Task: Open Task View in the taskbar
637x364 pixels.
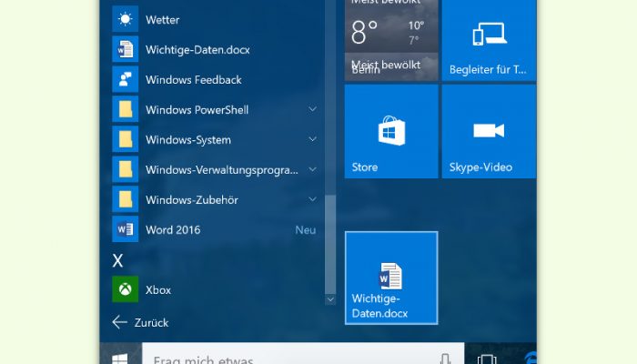Action: (487, 359)
